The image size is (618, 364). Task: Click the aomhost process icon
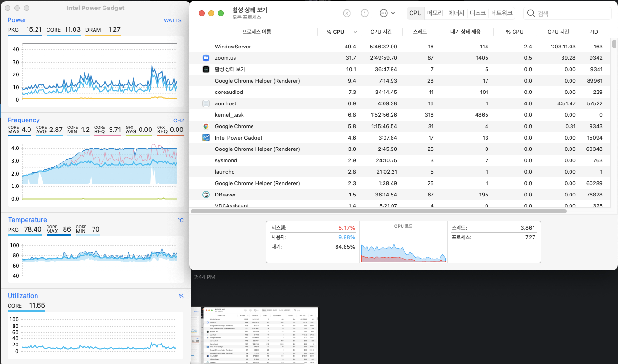206,103
